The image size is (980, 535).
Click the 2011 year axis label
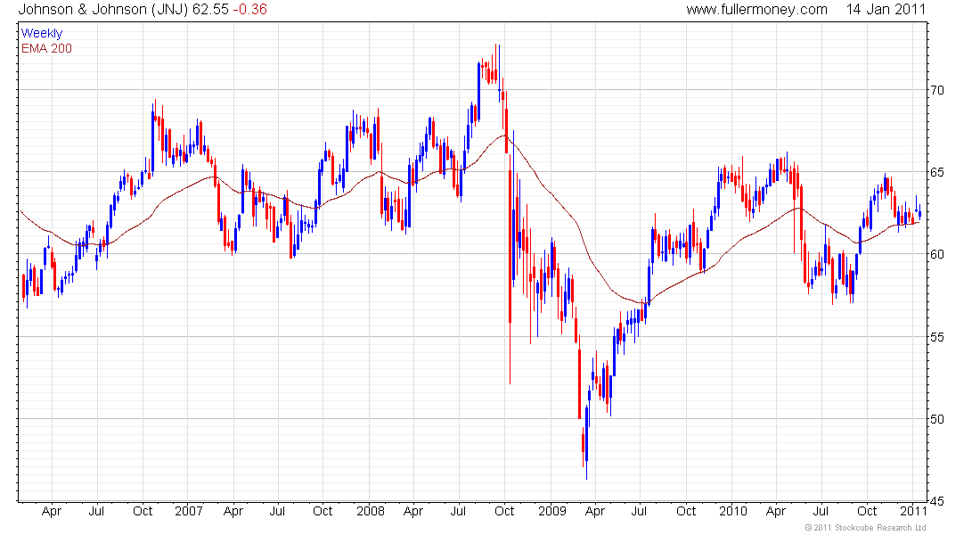[x=913, y=511]
